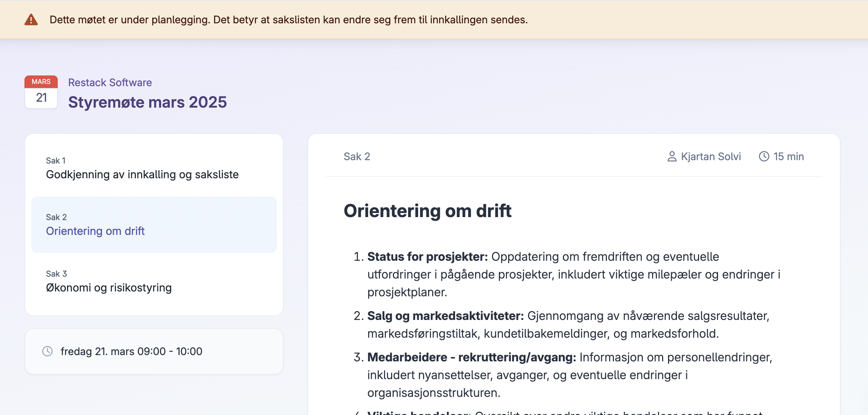
Task: Click the Styremøte mars 2025 heading
Action: coord(147,102)
